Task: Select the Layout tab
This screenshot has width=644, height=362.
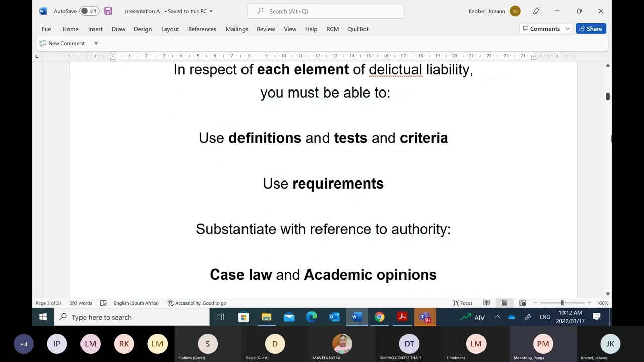Action: pyautogui.click(x=170, y=29)
